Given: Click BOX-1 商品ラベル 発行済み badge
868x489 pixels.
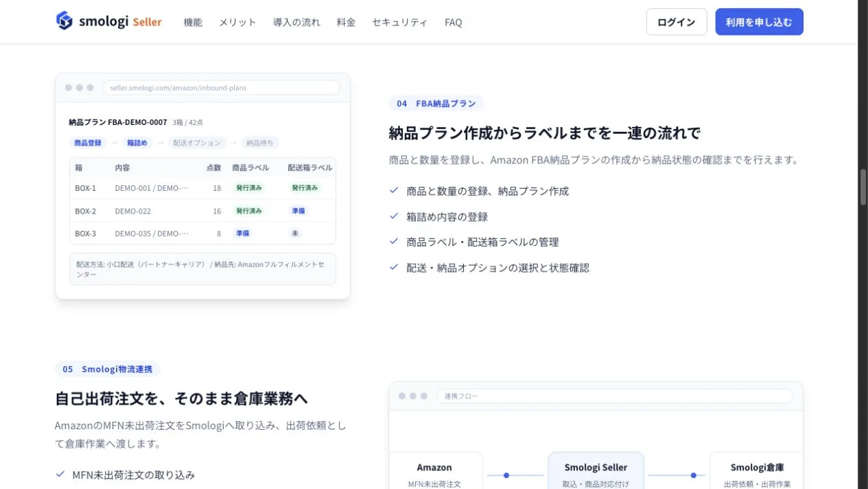Looking at the screenshot, I should 249,187.
